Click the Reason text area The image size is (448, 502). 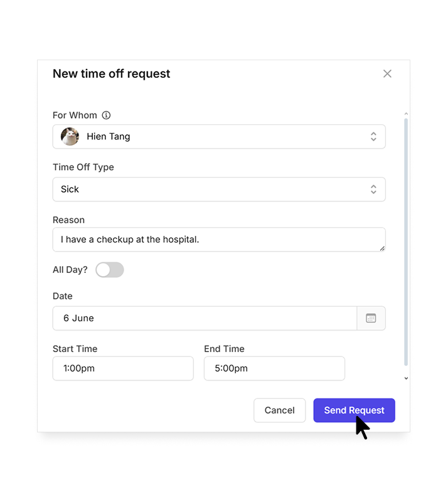(x=219, y=240)
